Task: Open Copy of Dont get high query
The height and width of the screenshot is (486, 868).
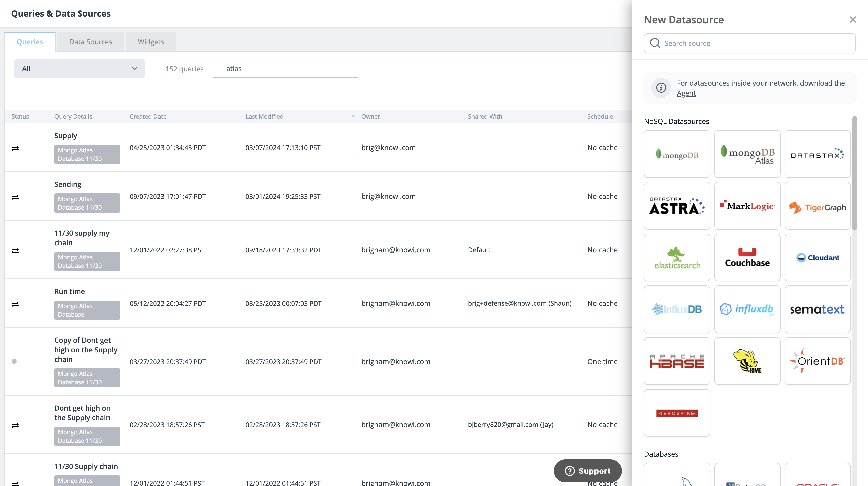Action: (86, 350)
